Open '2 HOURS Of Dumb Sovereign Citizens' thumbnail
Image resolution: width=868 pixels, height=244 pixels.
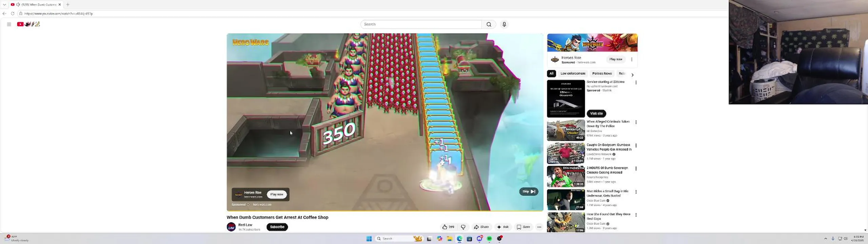566,177
